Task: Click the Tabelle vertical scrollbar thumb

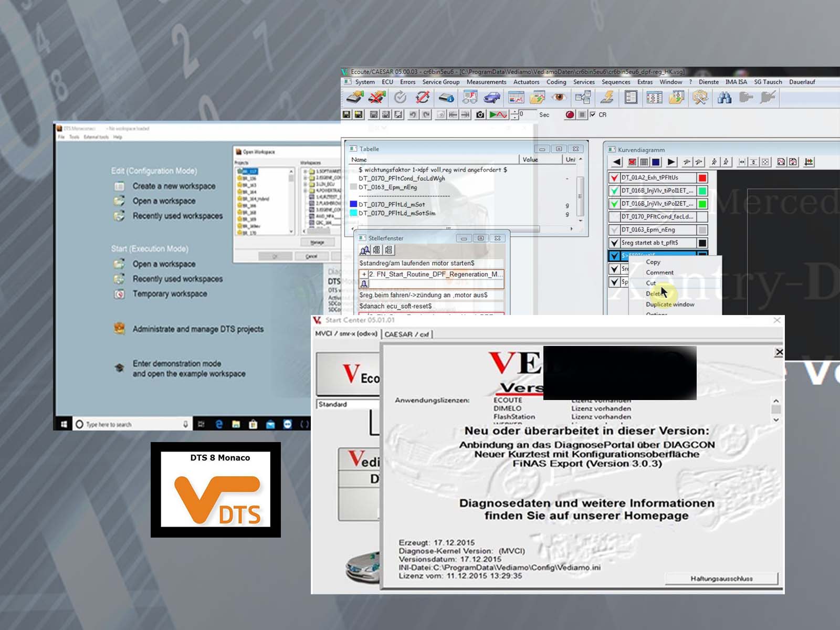Action: [x=580, y=196]
